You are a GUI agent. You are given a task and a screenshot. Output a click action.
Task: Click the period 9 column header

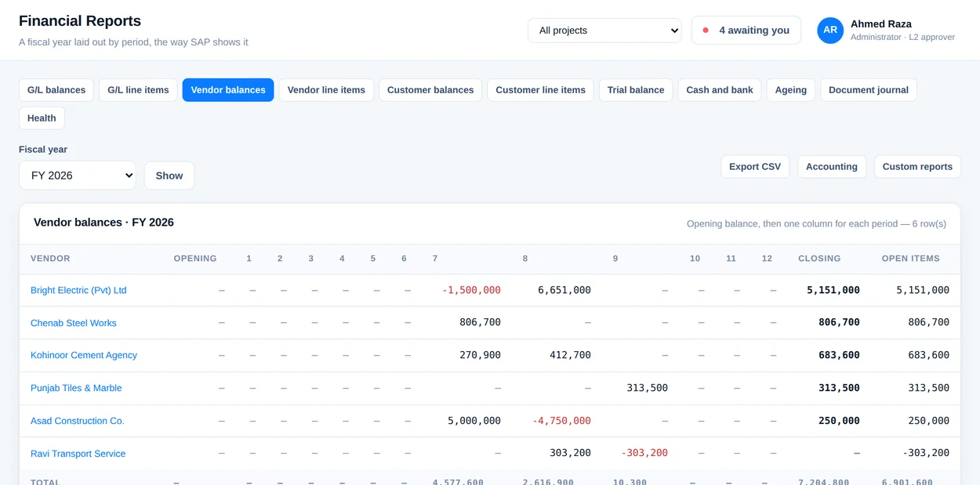(x=615, y=259)
